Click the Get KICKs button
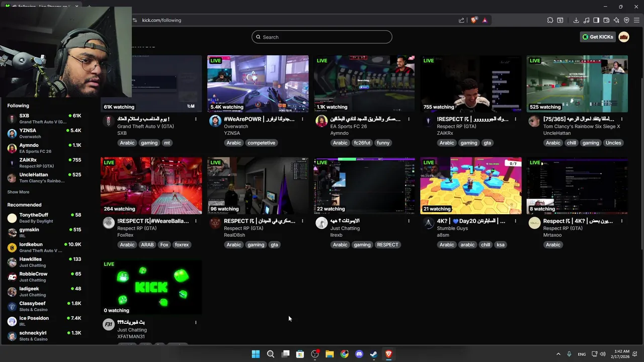Image resolution: width=644 pixels, height=362 pixels. click(x=598, y=37)
